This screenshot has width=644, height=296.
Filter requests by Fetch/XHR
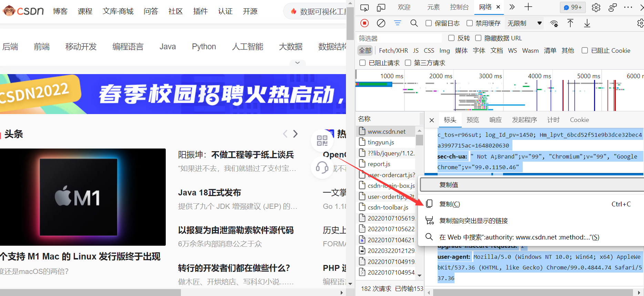point(393,51)
